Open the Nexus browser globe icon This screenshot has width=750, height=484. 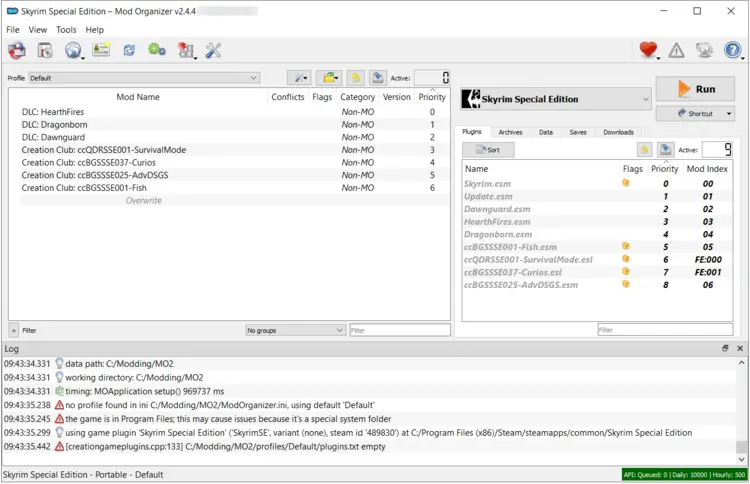point(73,50)
